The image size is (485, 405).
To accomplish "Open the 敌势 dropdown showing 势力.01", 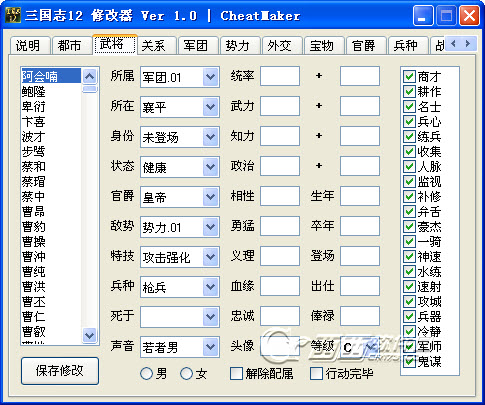I will pyautogui.click(x=210, y=227).
